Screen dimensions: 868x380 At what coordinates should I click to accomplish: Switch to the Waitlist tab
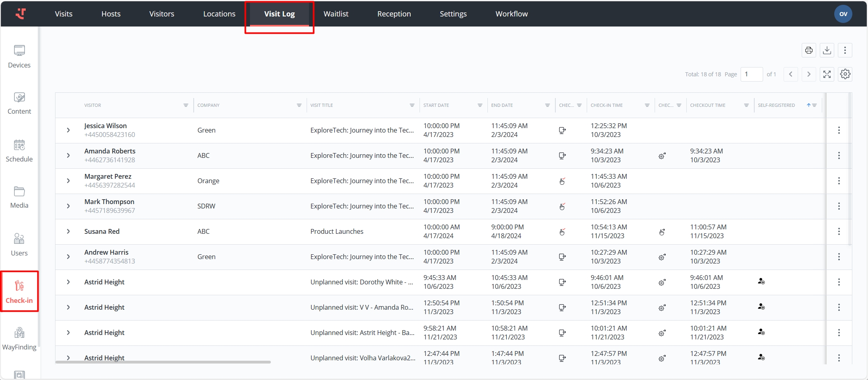[x=336, y=14]
